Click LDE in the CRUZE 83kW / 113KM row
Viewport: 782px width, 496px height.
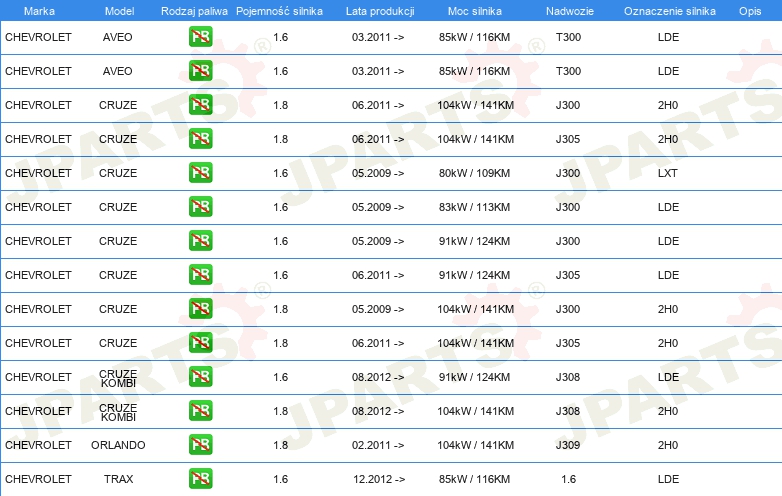tap(668, 207)
